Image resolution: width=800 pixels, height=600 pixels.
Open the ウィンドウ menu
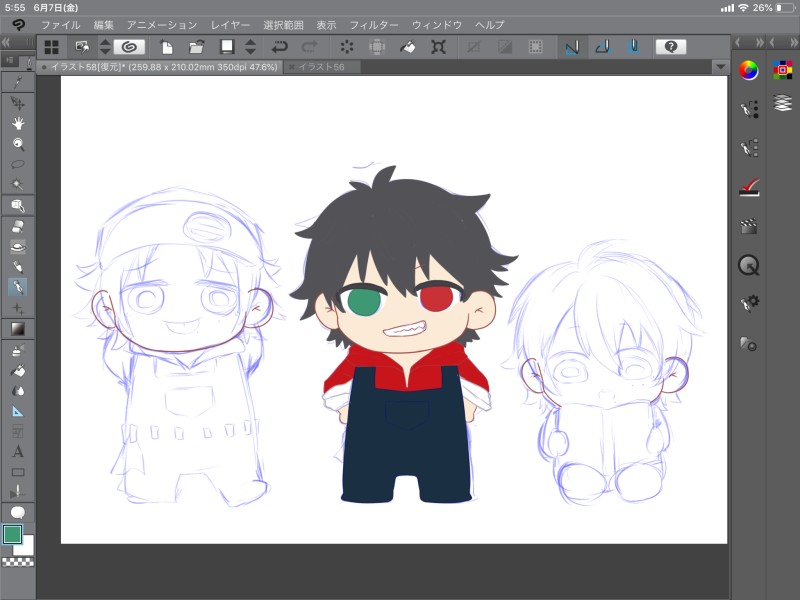(x=437, y=25)
